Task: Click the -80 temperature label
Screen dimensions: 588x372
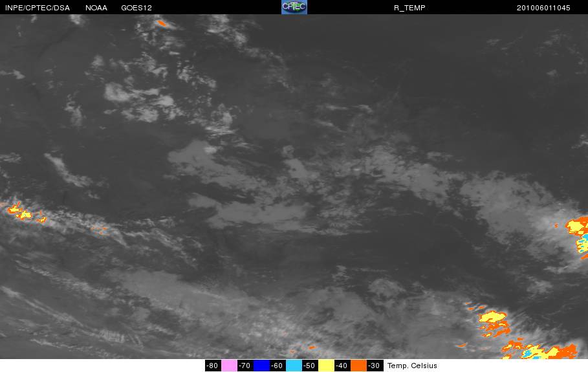Action: [213, 366]
